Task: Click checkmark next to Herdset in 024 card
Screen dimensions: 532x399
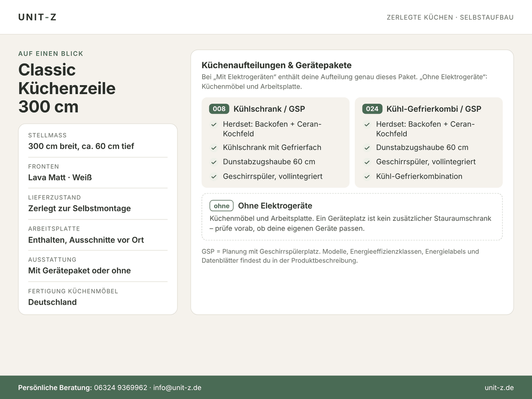Action: 367,125
